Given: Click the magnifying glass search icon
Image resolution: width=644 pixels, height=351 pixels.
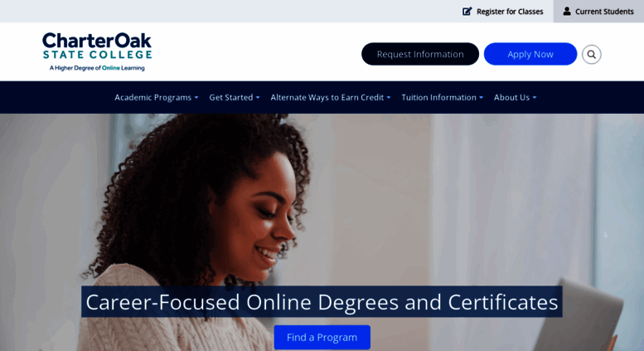Looking at the screenshot, I should tap(591, 54).
